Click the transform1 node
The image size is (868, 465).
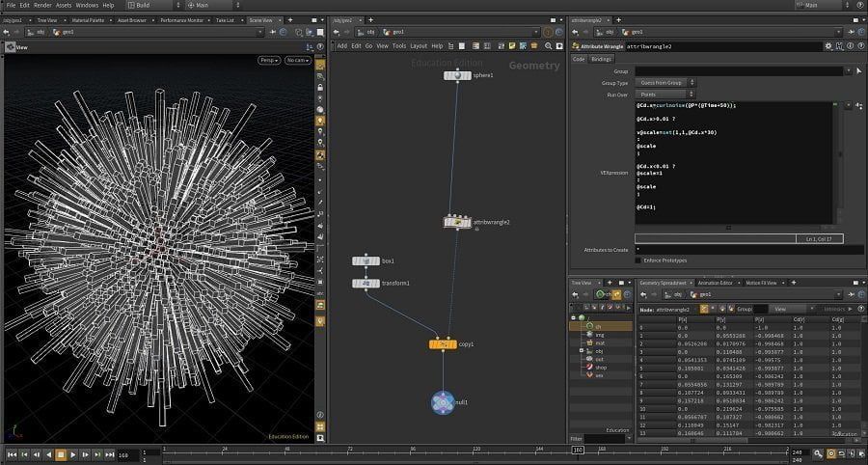[366, 284]
